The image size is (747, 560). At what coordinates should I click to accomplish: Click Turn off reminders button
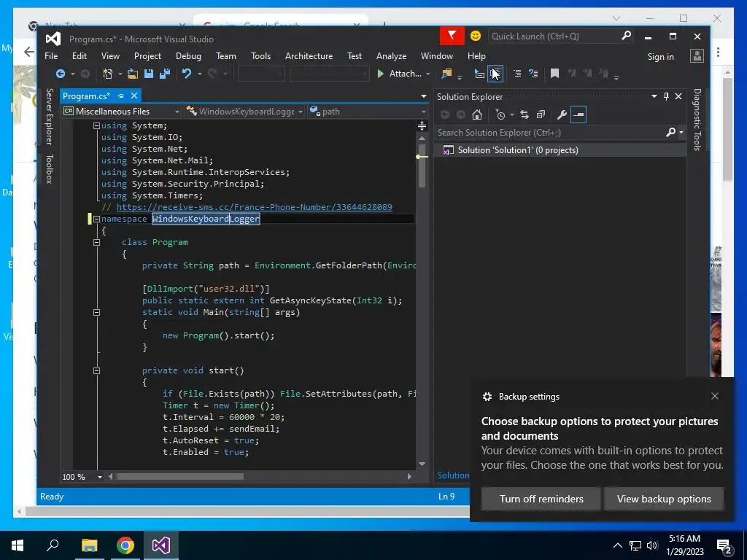(x=541, y=499)
